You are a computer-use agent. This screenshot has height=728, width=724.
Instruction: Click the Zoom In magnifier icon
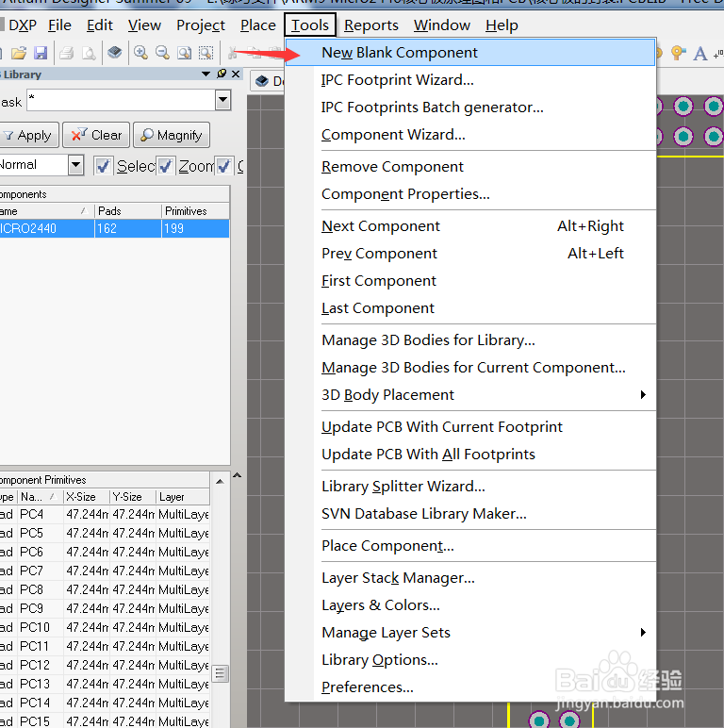pos(140,53)
